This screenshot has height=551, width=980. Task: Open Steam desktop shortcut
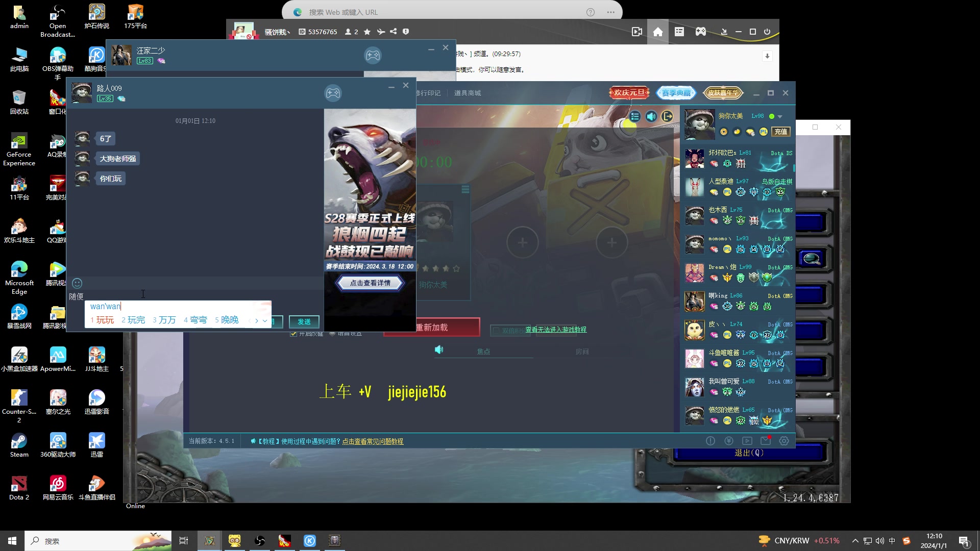coord(19,444)
